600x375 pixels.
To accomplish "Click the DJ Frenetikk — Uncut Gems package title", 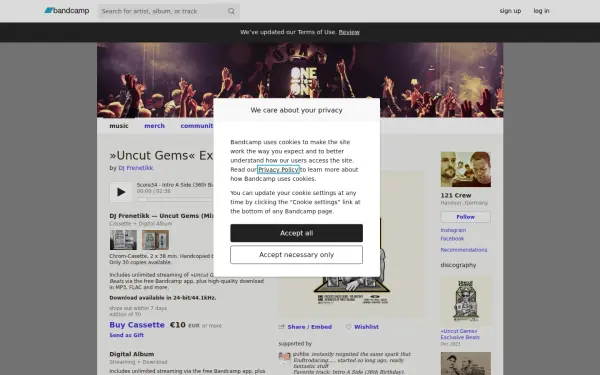I will 161,216.
